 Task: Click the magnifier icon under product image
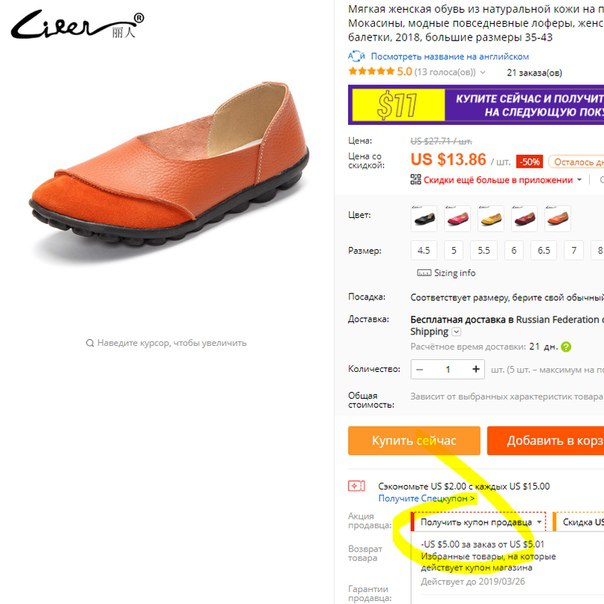point(90,343)
